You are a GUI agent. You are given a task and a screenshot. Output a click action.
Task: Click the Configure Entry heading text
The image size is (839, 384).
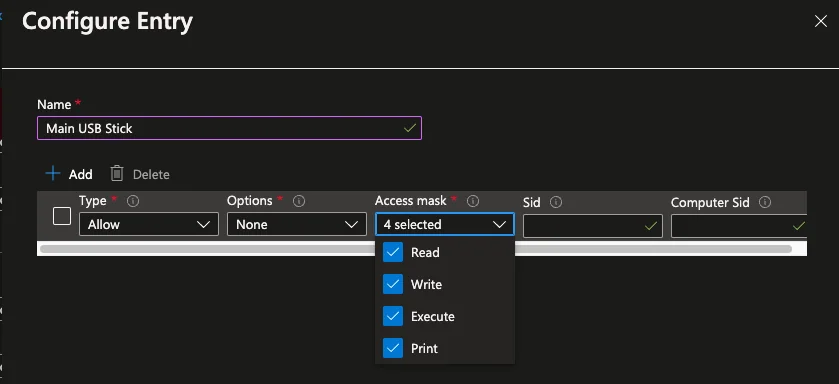pyautogui.click(x=107, y=21)
